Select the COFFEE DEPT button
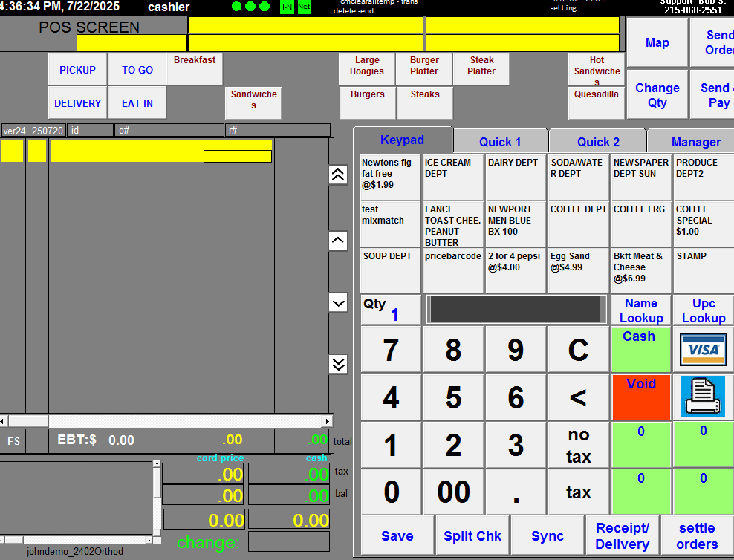Image resolution: width=734 pixels, height=560 pixels. [579, 224]
